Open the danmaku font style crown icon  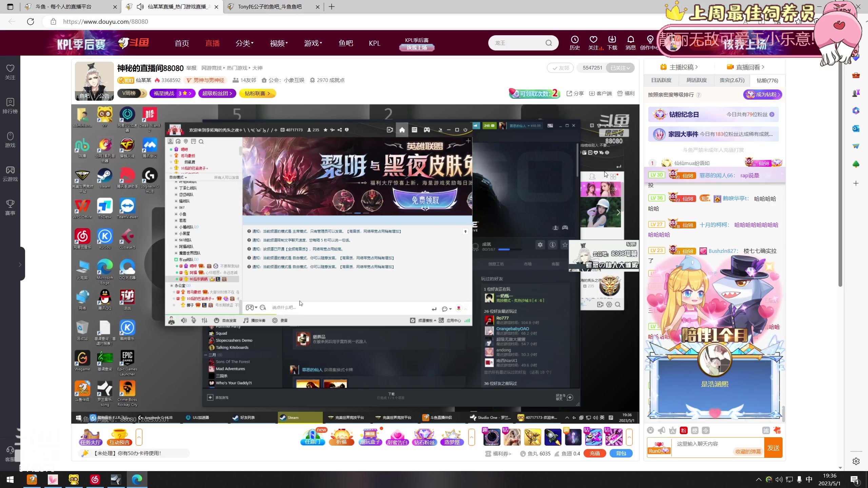(673, 430)
